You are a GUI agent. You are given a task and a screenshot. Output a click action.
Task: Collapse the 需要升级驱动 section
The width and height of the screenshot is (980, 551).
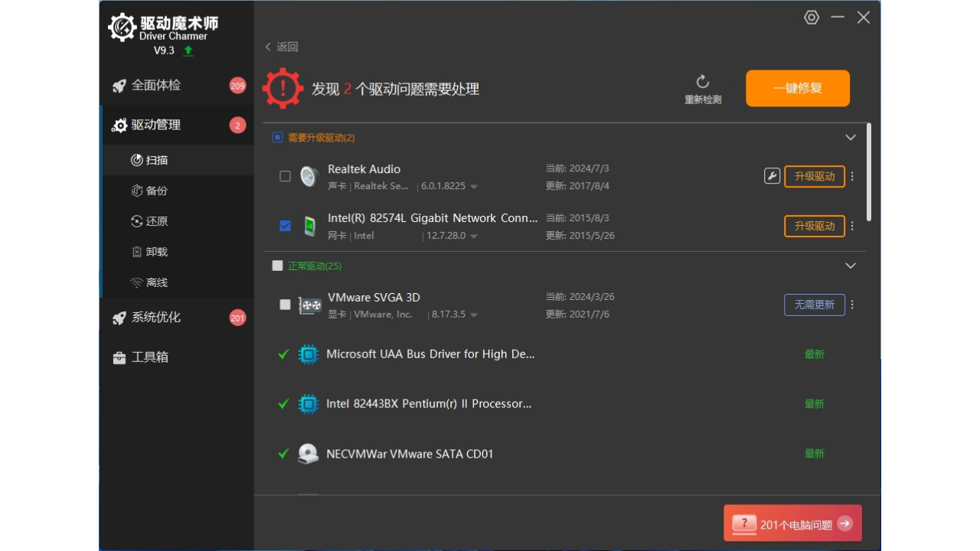850,137
